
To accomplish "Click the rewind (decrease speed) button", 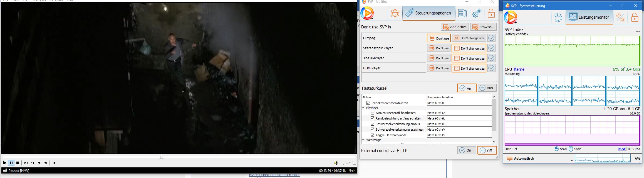I will click(33, 163).
